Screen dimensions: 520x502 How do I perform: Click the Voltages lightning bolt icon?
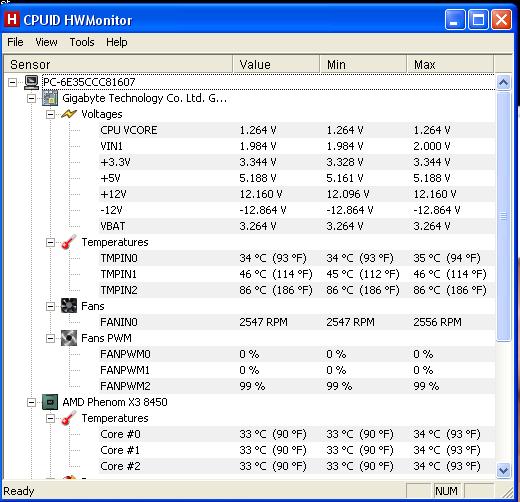point(69,114)
